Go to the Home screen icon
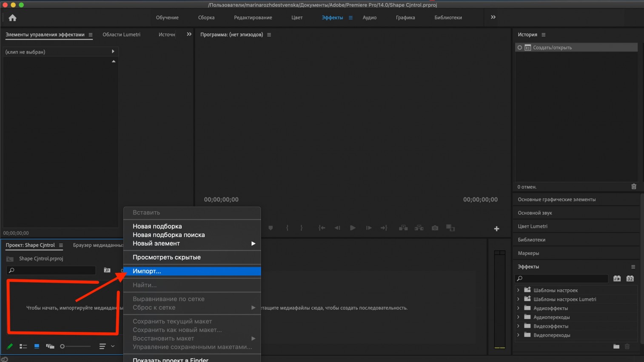 [x=12, y=17]
